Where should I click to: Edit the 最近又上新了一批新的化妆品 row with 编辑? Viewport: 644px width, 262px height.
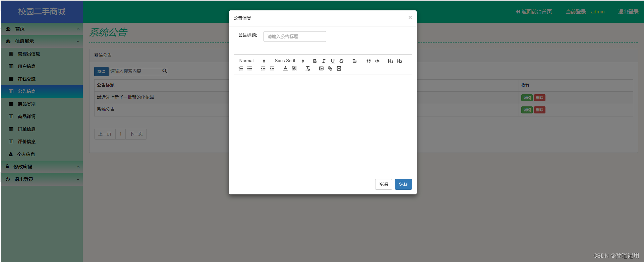click(x=527, y=98)
